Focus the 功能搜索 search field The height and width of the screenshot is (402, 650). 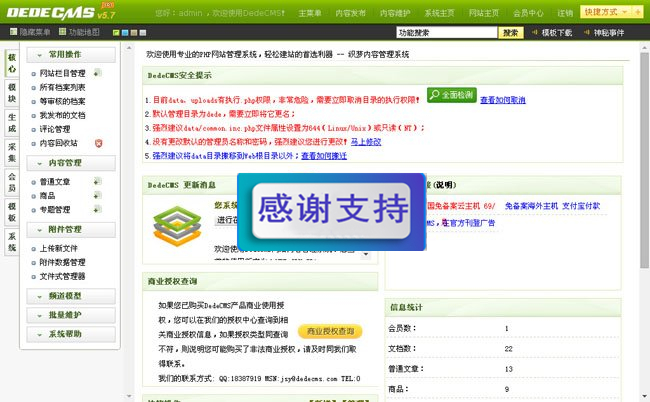click(446, 32)
